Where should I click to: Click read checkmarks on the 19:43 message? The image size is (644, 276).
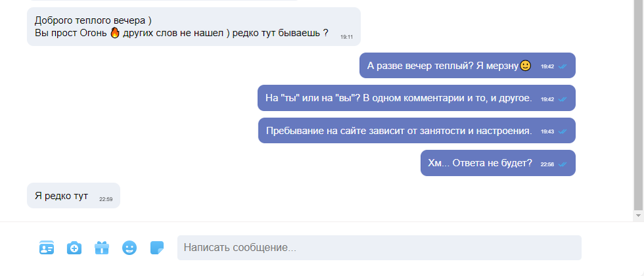coord(562,131)
